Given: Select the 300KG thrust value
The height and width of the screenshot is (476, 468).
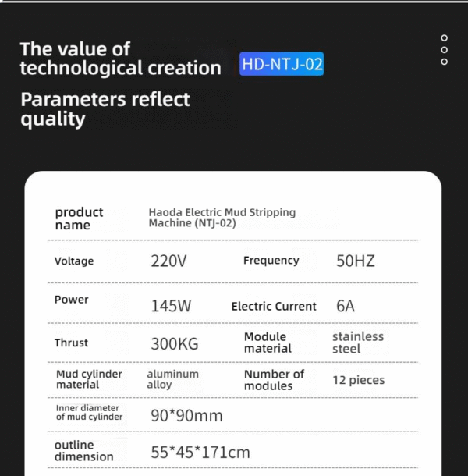Looking at the screenshot, I should tap(175, 344).
